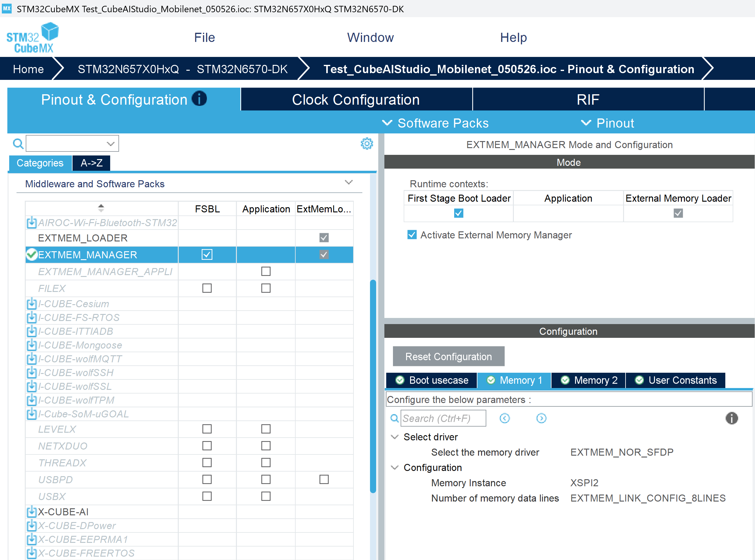Viewport: 755px width, 560px height.
Task: Collapse the Configuration parameters section
Action: 394,468
